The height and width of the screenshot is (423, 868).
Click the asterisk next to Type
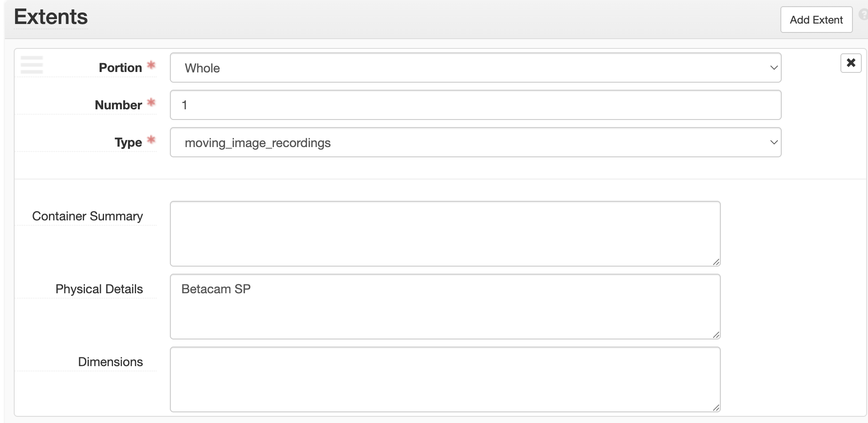tap(151, 139)
